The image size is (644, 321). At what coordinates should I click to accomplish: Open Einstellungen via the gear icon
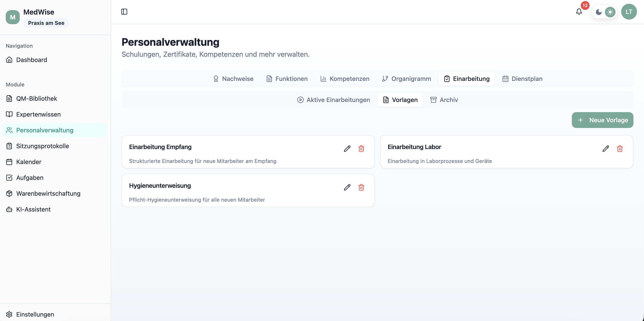click(x=9, y=314)
